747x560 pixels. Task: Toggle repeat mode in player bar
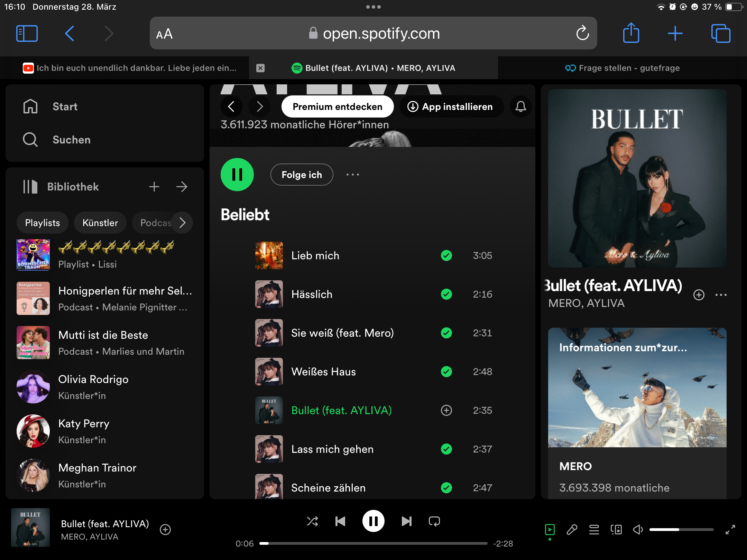point(434,521)
